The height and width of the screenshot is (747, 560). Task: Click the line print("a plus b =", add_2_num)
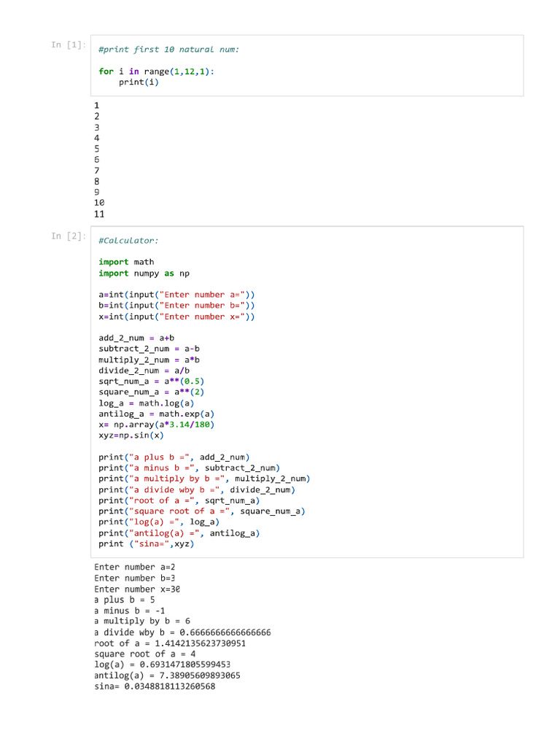click(x=174, y=457)
